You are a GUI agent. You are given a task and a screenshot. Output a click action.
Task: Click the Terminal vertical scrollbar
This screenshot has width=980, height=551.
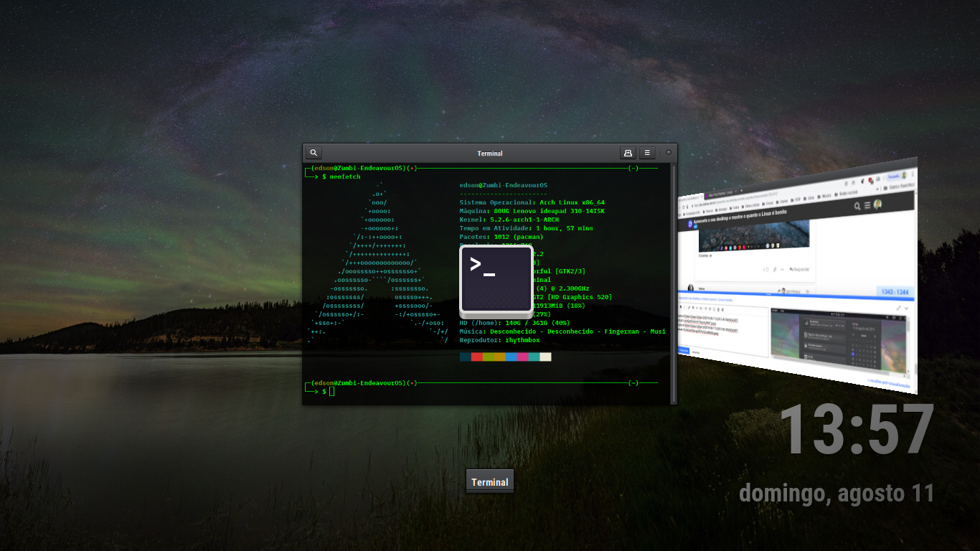673,283
